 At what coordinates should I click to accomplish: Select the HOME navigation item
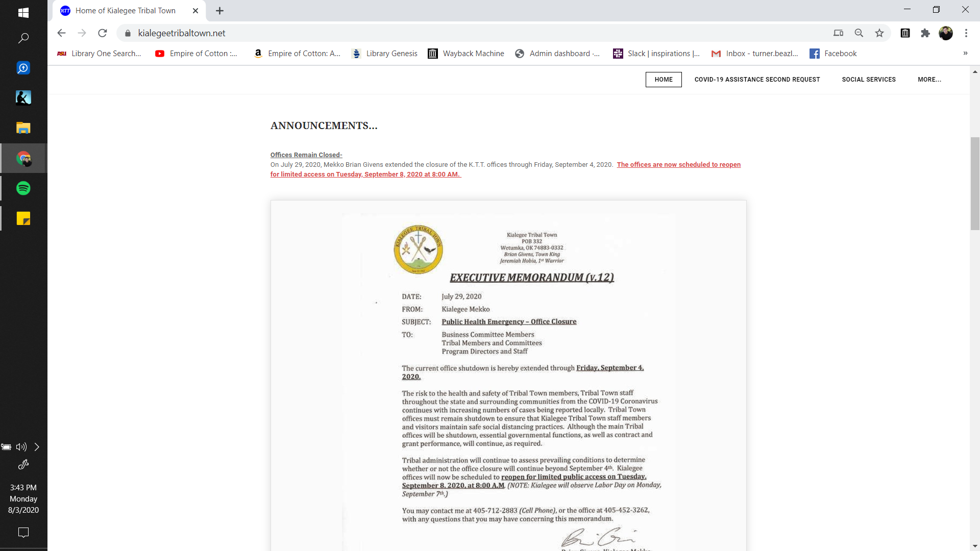tap(664, 80)
